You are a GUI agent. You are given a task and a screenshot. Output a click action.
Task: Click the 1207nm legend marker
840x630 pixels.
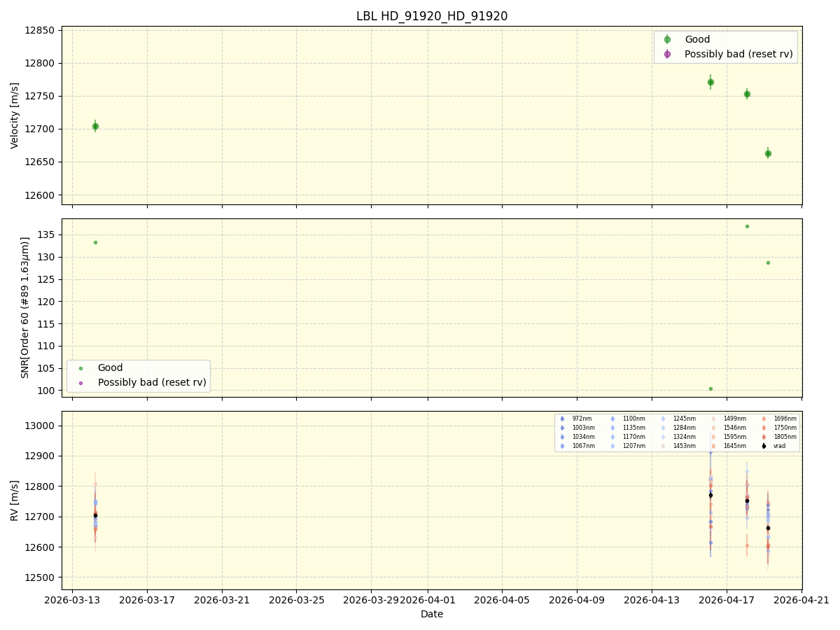pyautogui.click(x=612, y=446)
